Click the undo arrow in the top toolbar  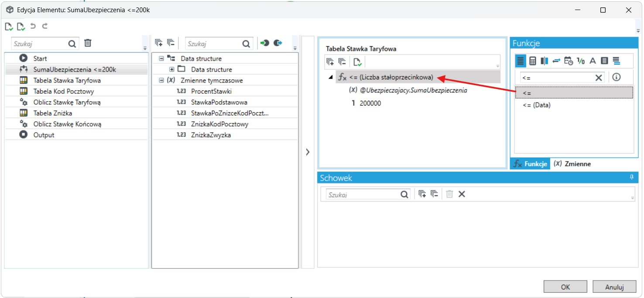[x=33, y=26]
